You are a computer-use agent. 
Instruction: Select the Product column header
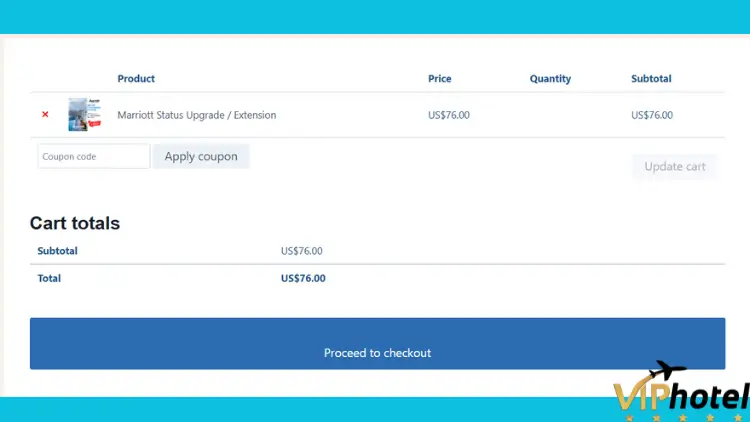136,78
